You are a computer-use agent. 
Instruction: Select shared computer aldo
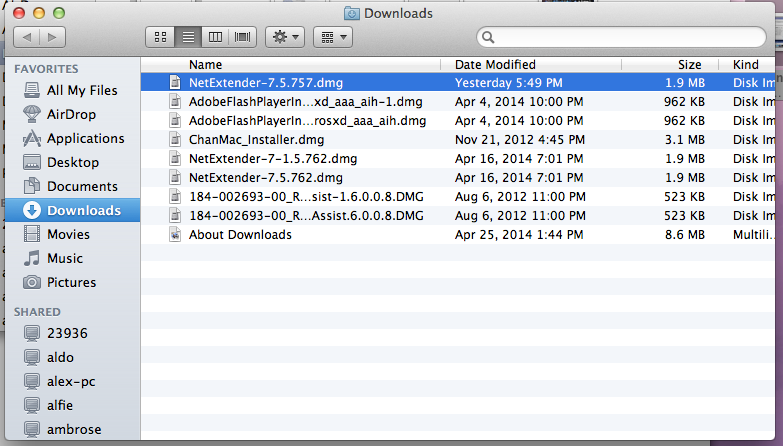[73, 357]
